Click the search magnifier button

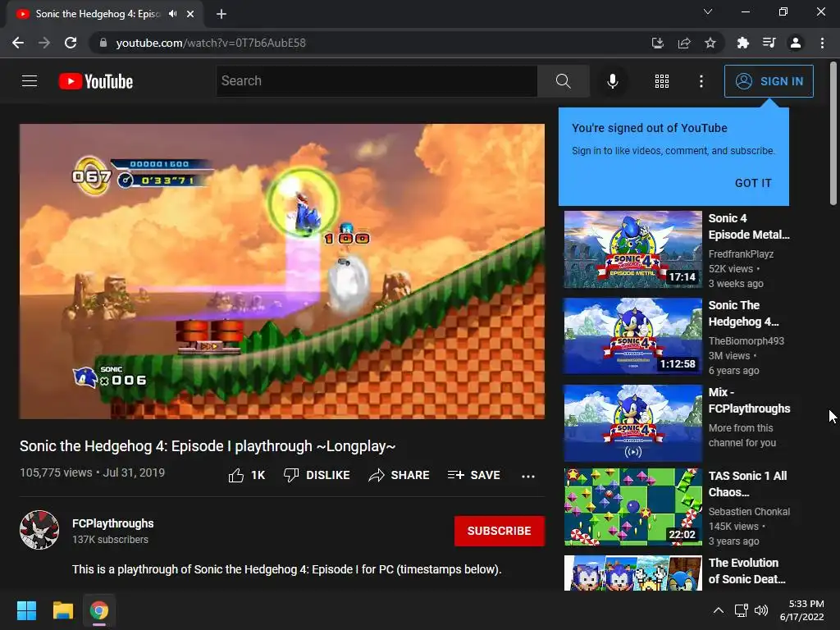[563, 81]
